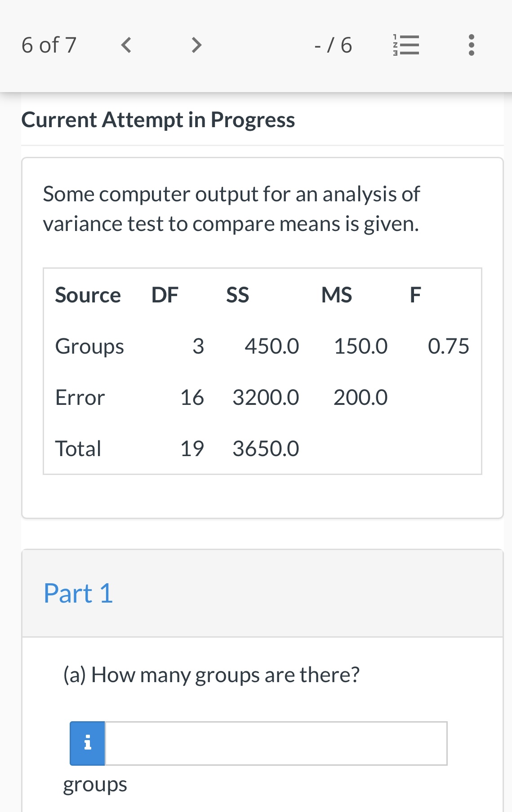Click the Current Attempt in Progress heading
512x812 pixels.
point(158,120)
